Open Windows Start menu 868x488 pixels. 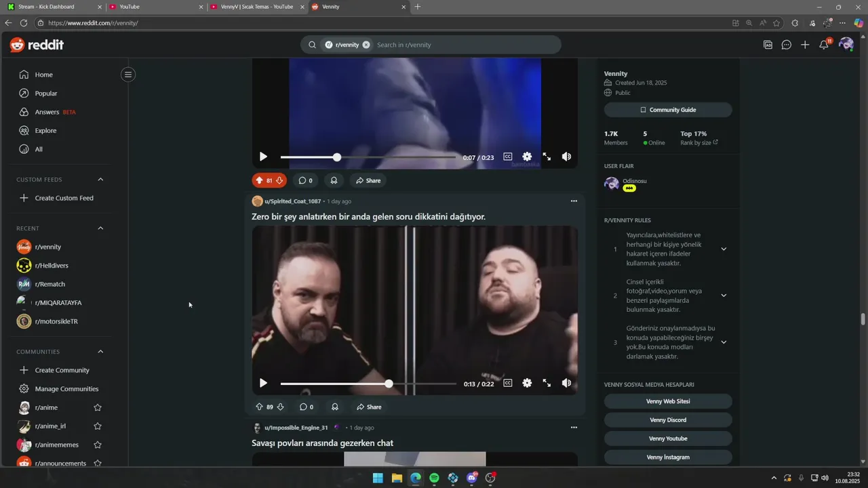(378, 478)
